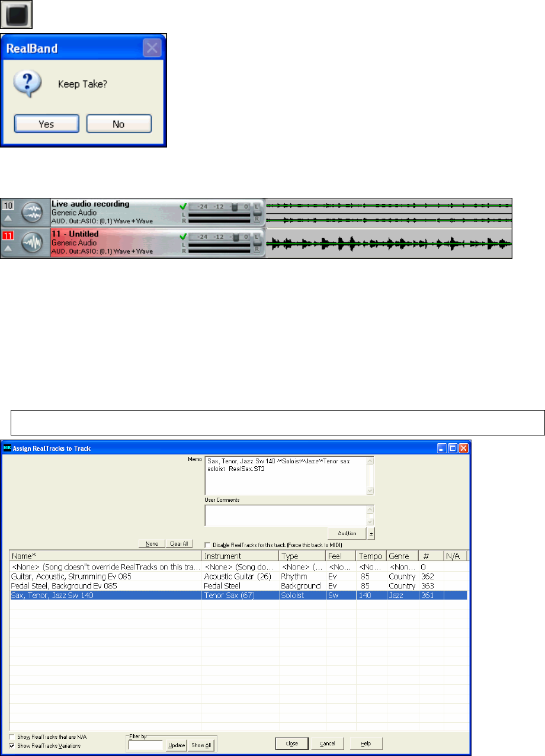Select the Live audio recording track name

(90, 204)
